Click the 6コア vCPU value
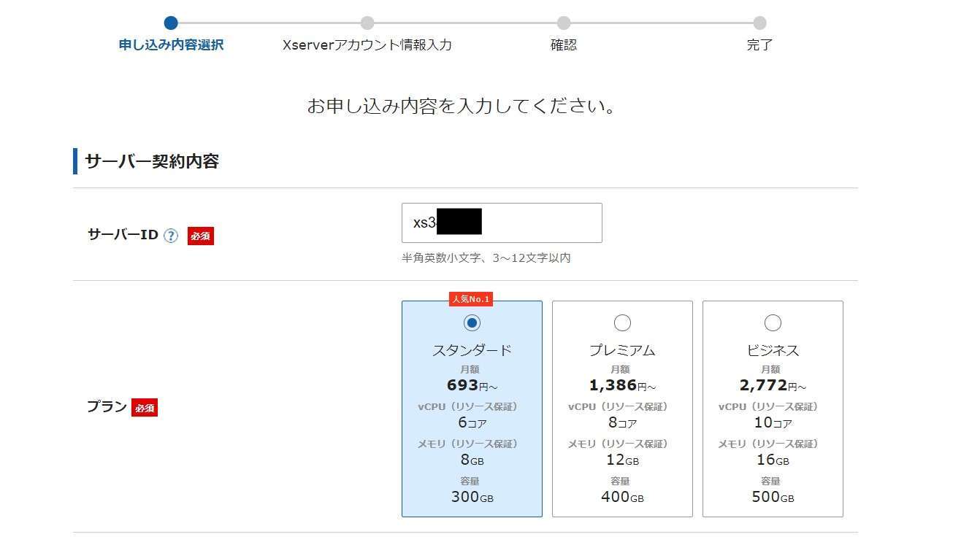Screen dimensions: 980x545 point(472,422)
